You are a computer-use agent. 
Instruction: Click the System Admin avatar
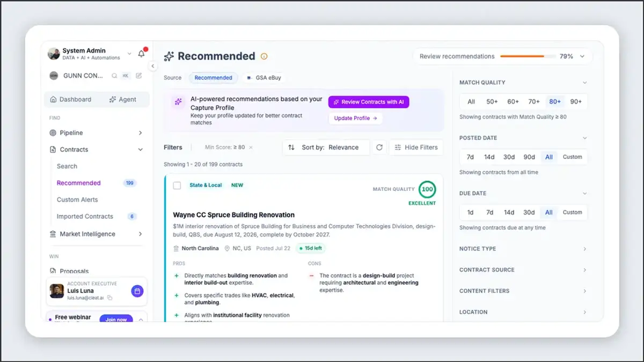click(54, 54)
